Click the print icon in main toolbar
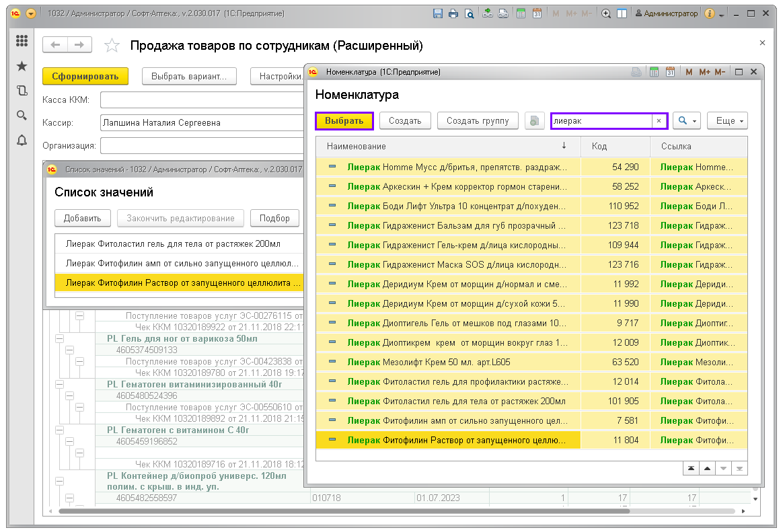The image size is (783, 532). point(453,13)
